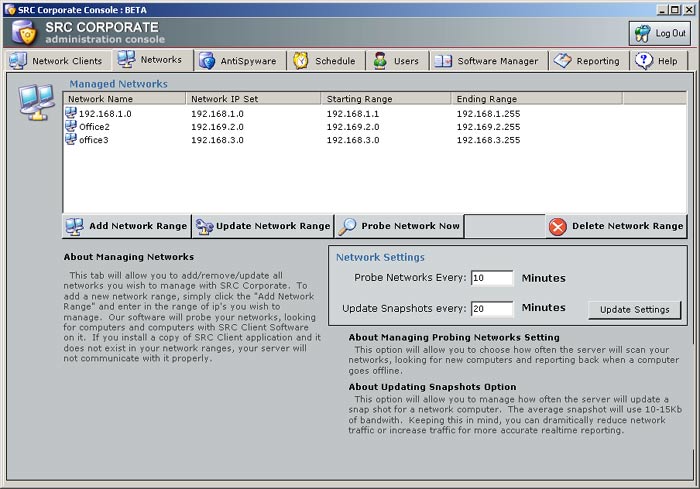The width and height of the screenshot is (700, 489).
Task: Click IP set 192.169.2.0 cell
Action: [217, 127]
